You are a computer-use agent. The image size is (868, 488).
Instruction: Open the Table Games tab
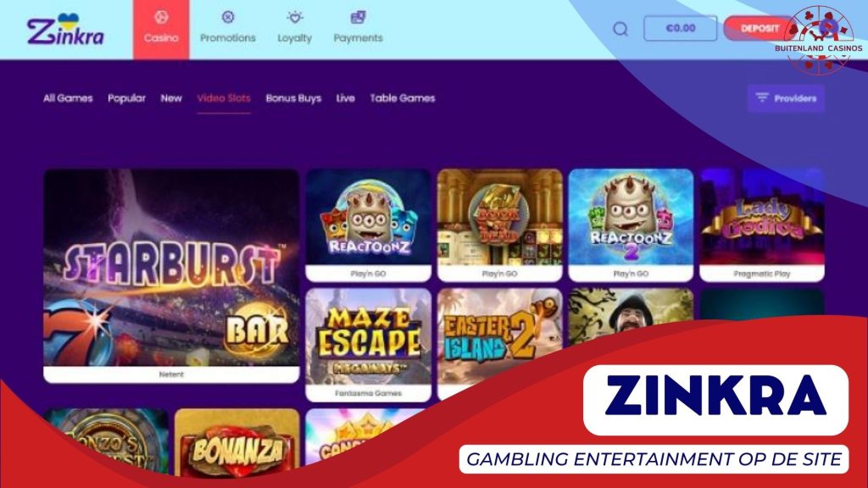pyautogui.click(x=403, y=98)
